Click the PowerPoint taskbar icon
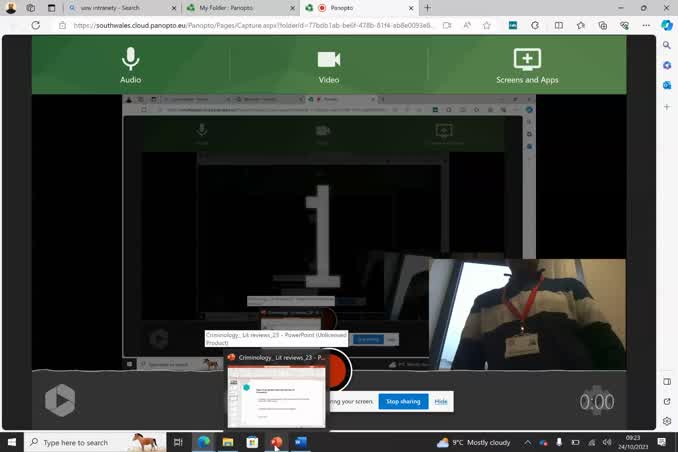The image size is (678, 452). [276, 442]
